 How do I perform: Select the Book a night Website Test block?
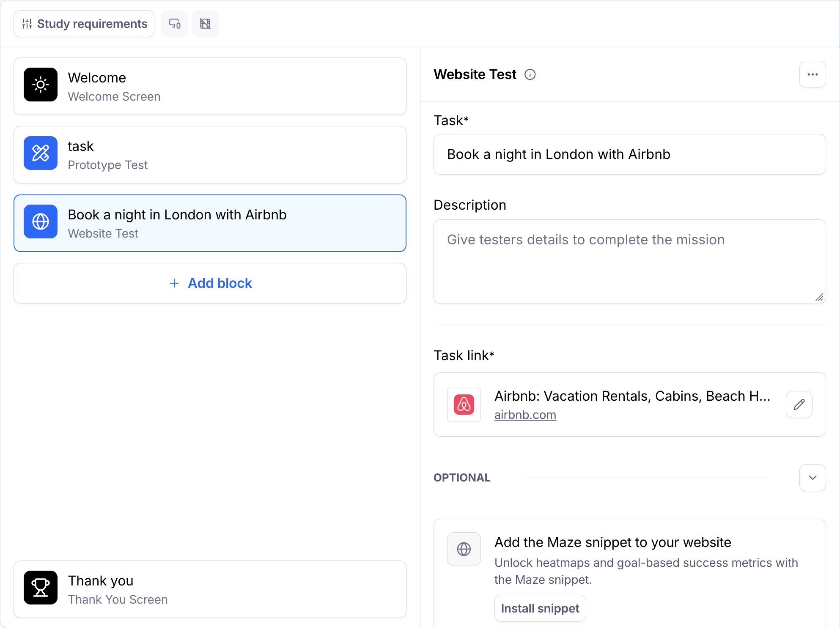[x=210, y=223]
